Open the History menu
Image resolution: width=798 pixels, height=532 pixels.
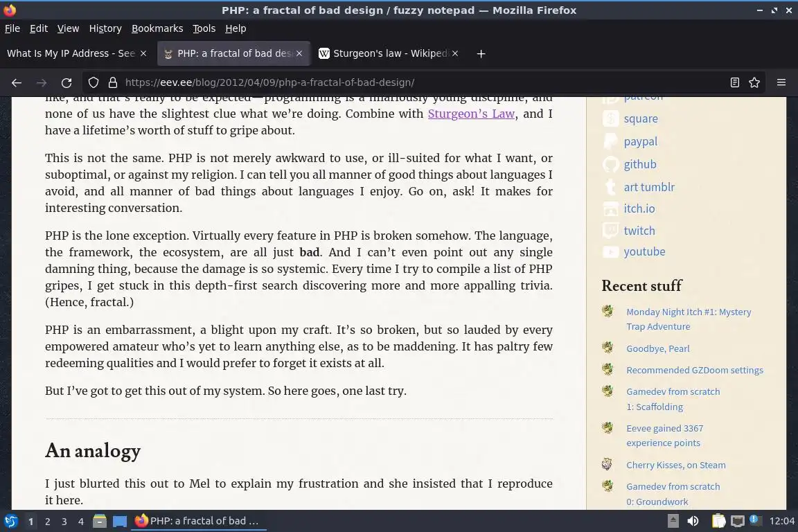click(105, 28)
